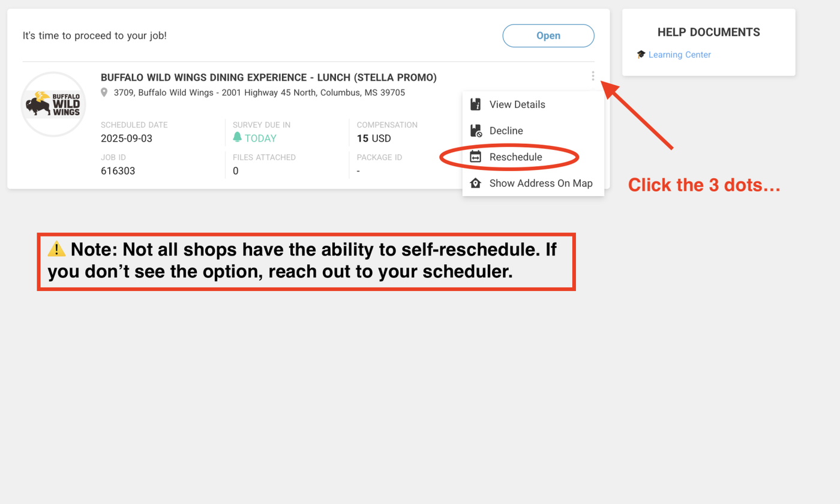Click the Decline document icon
Screen dimensions: 840x504
coord(476,131)
